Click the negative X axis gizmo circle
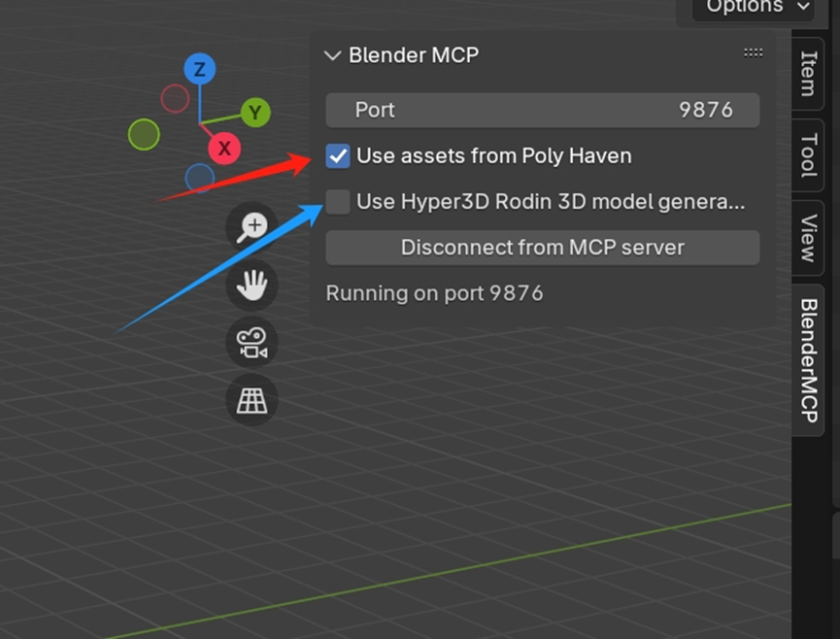This screenshot has width=840, height=639. pos(175,98)
